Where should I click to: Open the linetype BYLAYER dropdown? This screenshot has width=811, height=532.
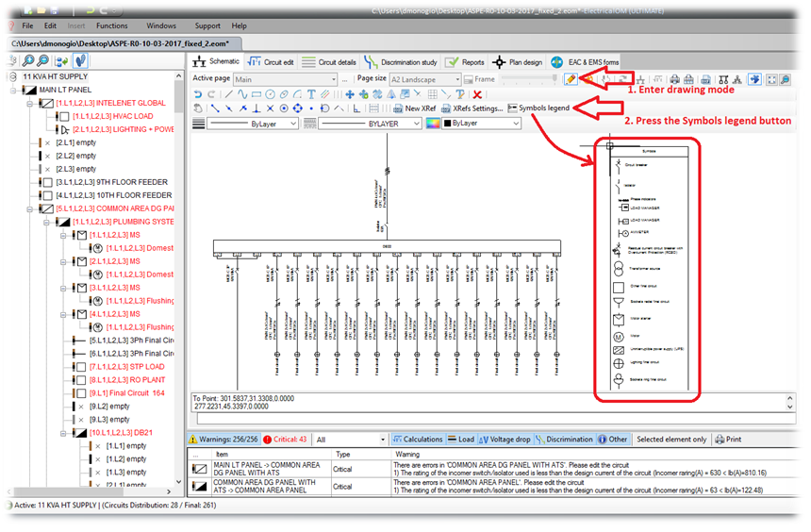coord(370,125)
